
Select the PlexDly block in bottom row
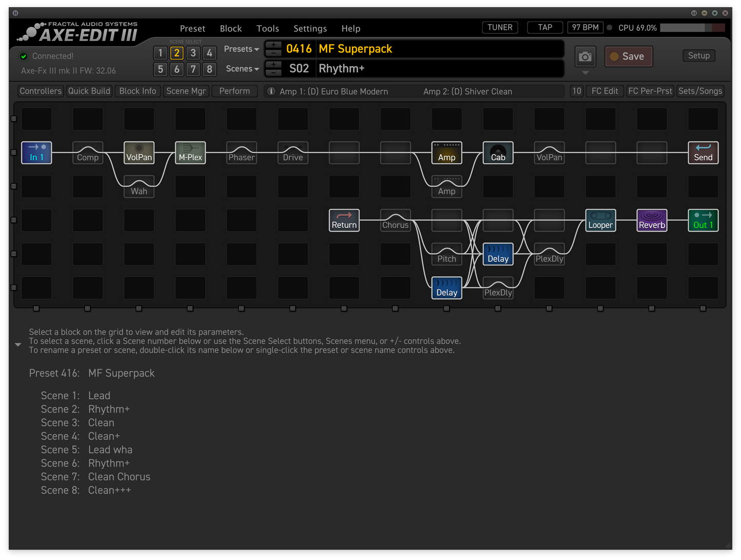(x=498, y=288)
